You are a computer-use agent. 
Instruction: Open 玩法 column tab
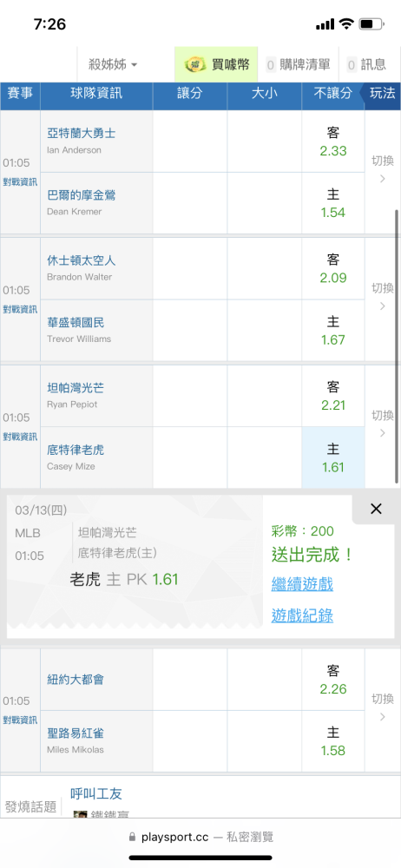tap(382, 94)
